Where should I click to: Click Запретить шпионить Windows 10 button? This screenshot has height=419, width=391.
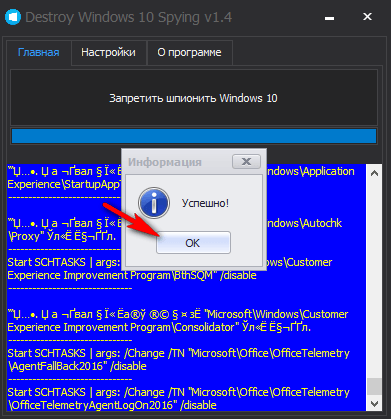(x=194, y=98)
